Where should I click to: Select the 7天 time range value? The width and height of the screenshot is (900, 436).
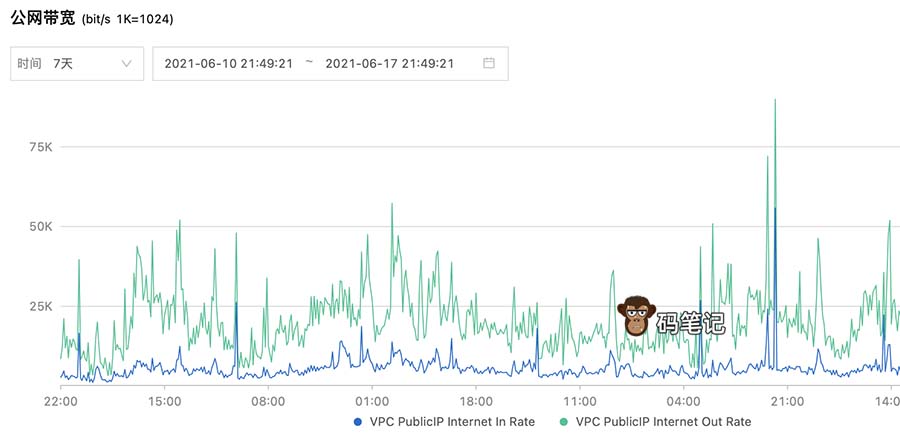tap(63, 63)
